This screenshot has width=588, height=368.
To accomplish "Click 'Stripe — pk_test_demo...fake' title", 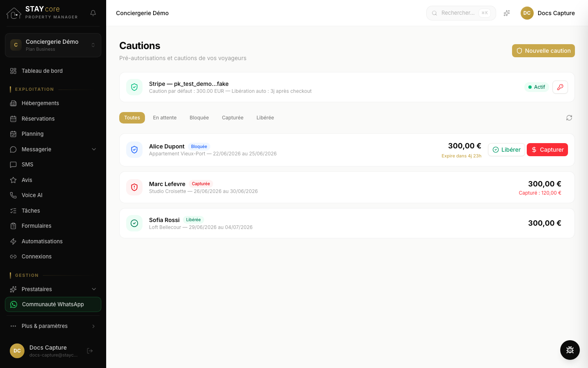I will [x=189, y=84].
